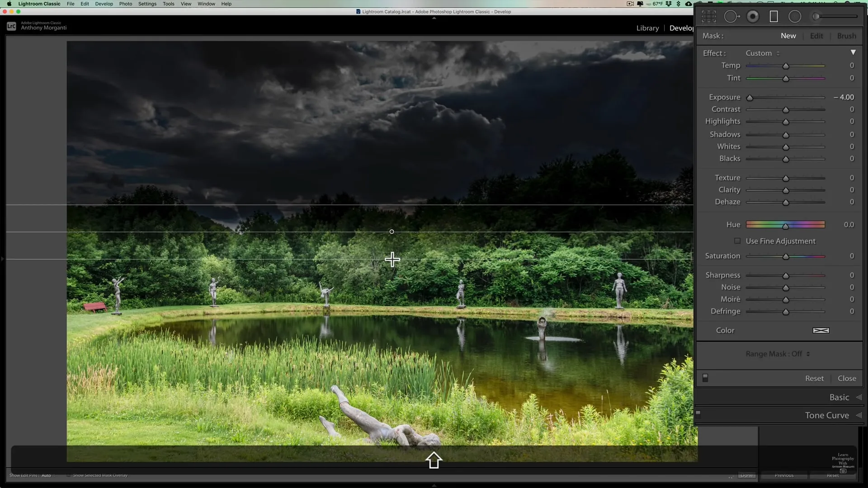The width and height of the screenshot is (868, 488).
Task: Click New mask mode
Action: pos(788,36)
